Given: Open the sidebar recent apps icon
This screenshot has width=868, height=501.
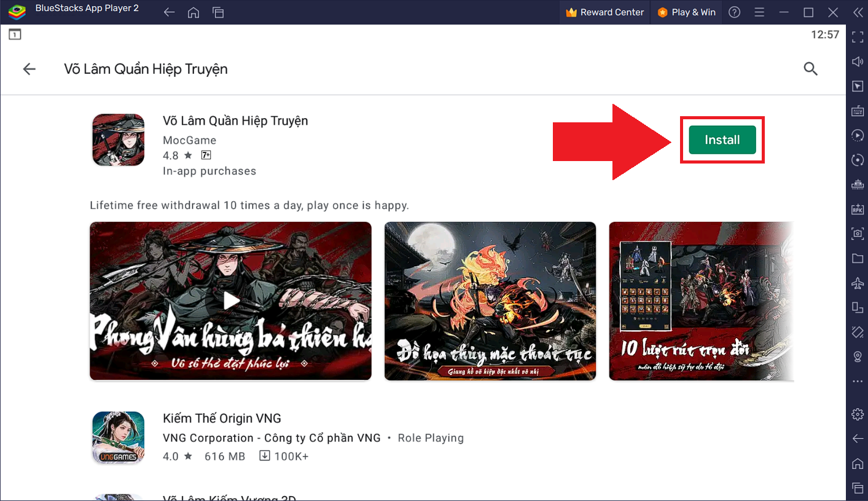Looking at the screenshot, I should [x=858, y=487].
